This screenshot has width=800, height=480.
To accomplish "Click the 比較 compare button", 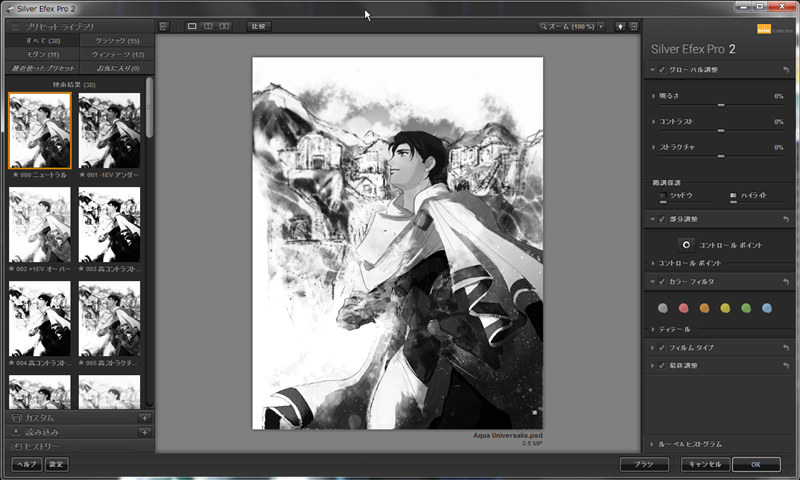I will click(259, 26).
